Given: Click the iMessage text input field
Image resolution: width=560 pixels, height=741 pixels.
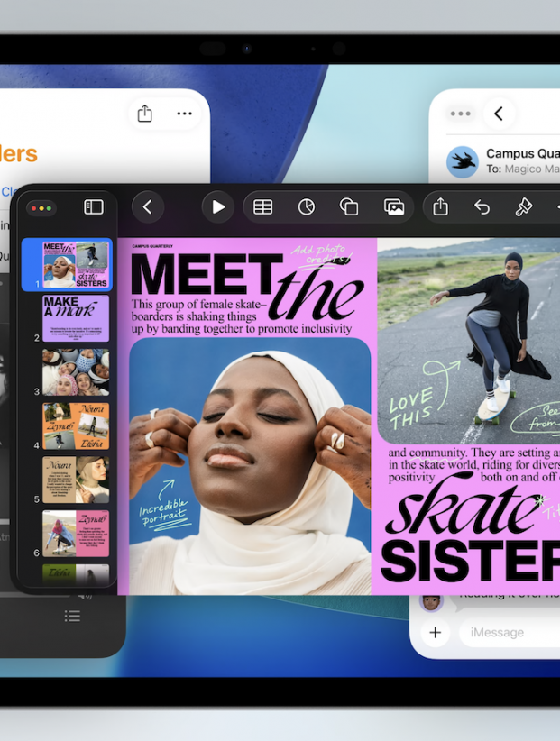Looking at the screenshot, I should click(x=510, y=633).
